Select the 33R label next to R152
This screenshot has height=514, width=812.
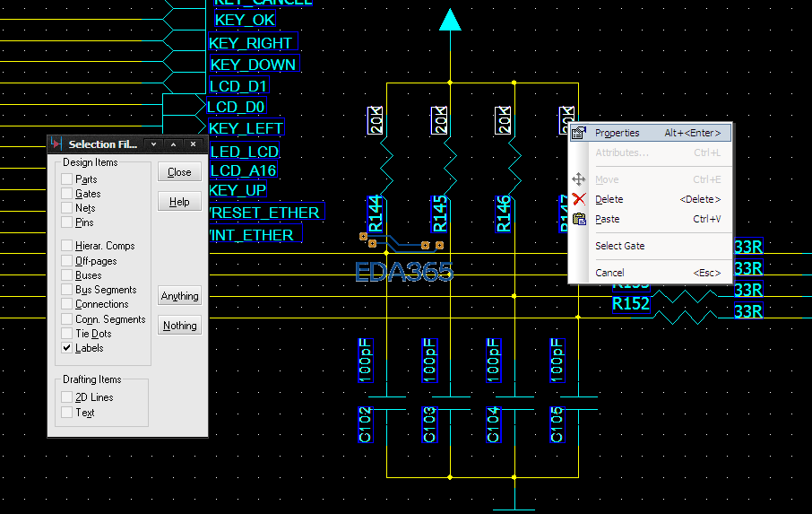[x=749, y=311]
